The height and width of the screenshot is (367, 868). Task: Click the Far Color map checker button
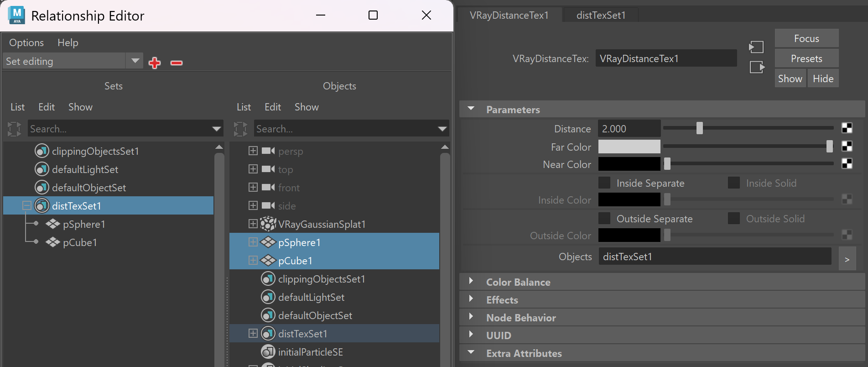[x=847, y=146]
